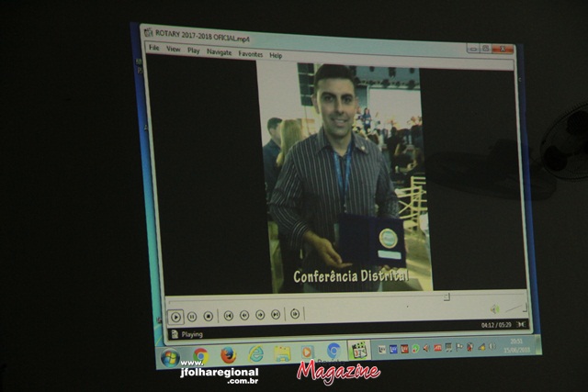Stop playback using the Stop button
Image resolution: width=588 pixels, height=392 pixels.
point(209,317)
